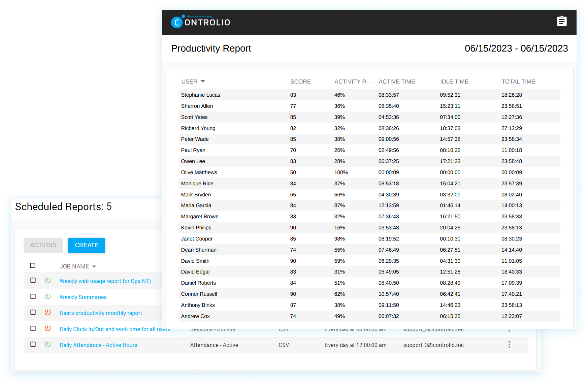Check the select-all checkbox beside Job Name

(x=33, y=265)
